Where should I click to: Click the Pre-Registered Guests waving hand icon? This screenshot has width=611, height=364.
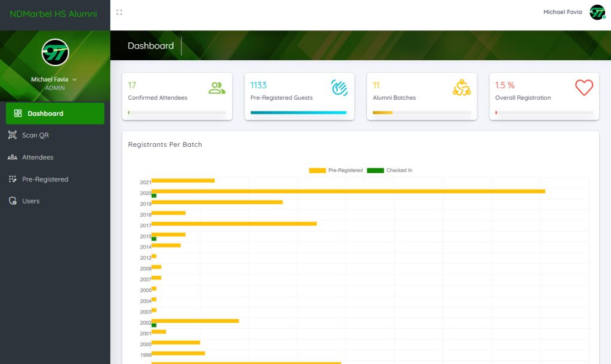(x=339, y=88)
